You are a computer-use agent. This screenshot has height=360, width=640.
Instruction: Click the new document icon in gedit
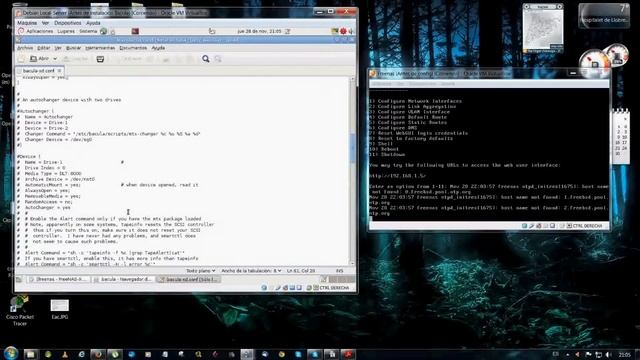[21, 59]
